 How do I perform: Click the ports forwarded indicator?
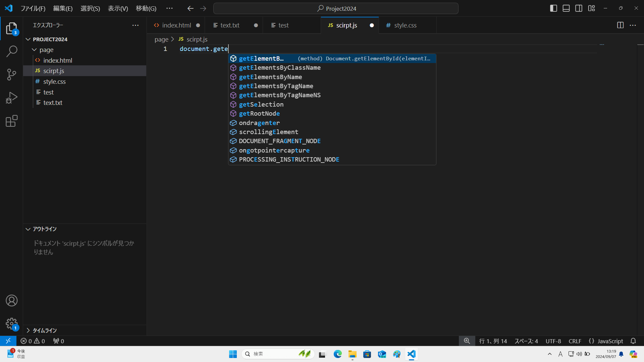pyautogui.click(x=59, y=341)
